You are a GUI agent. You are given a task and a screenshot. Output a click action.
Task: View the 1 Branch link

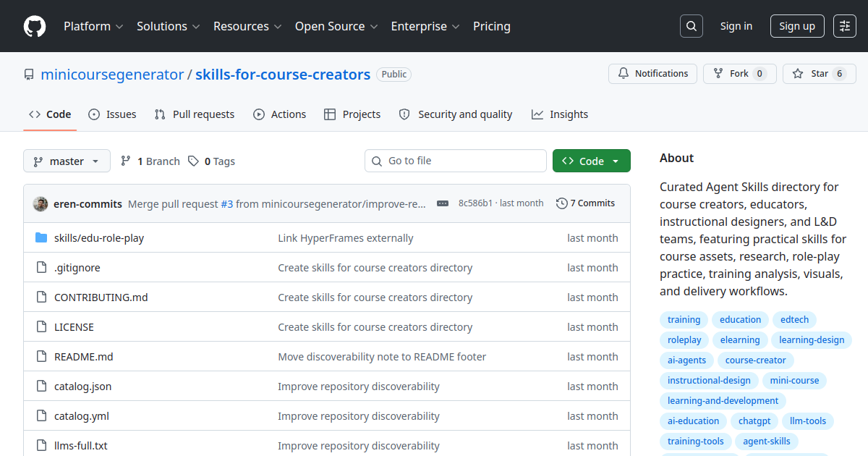point(150,161)
